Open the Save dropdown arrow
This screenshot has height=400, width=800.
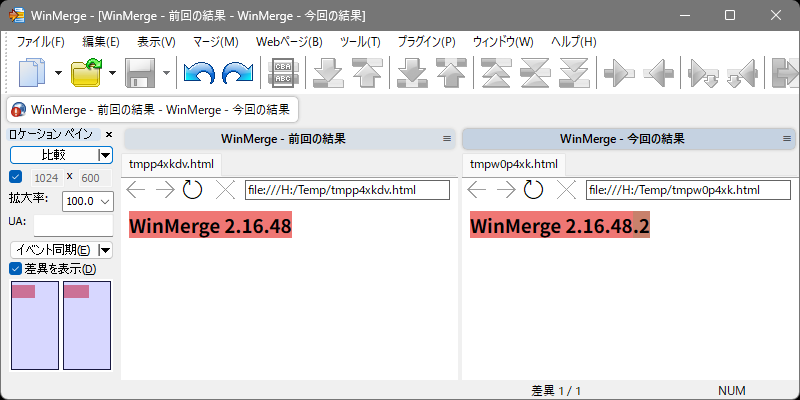[x=166, y=73]
